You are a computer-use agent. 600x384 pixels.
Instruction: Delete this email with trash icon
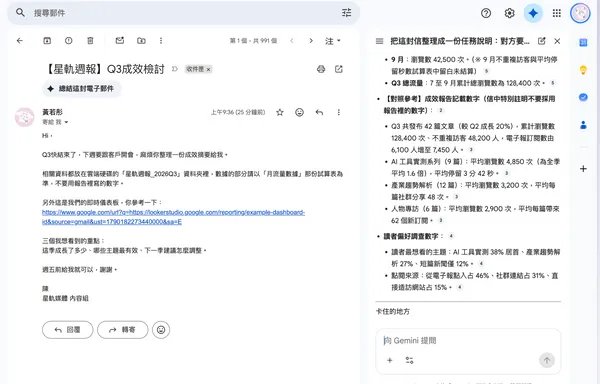(x=90, y=41)
